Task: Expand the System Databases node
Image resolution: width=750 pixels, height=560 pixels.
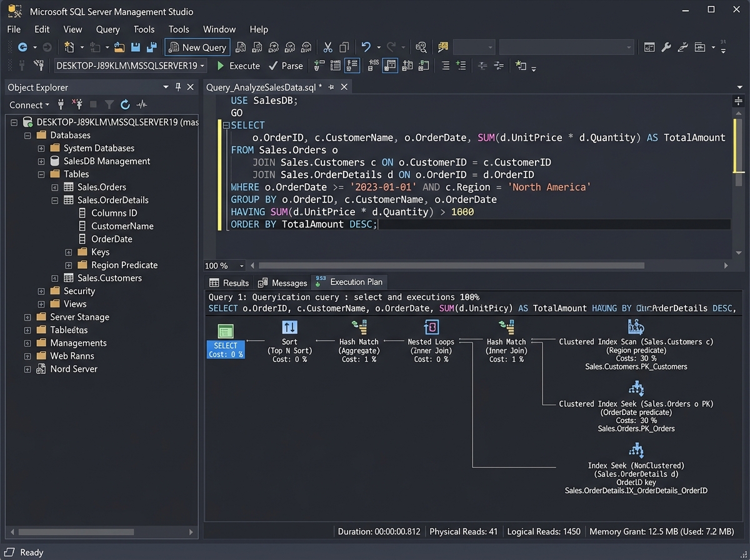Action: [x=41, y=148]
